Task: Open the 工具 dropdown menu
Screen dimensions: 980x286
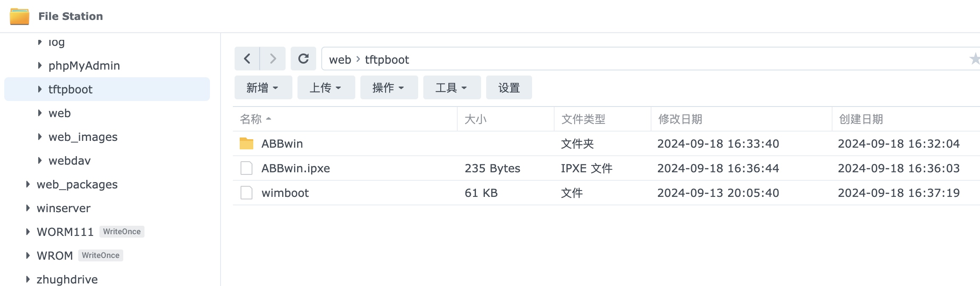Action: pos(452,87)
